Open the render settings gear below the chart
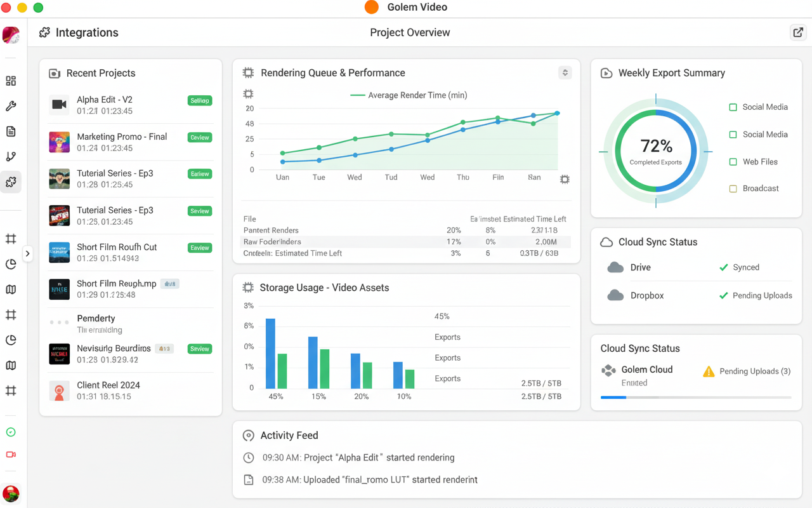This screenshot has width=812, height=508. click(565, 180)
